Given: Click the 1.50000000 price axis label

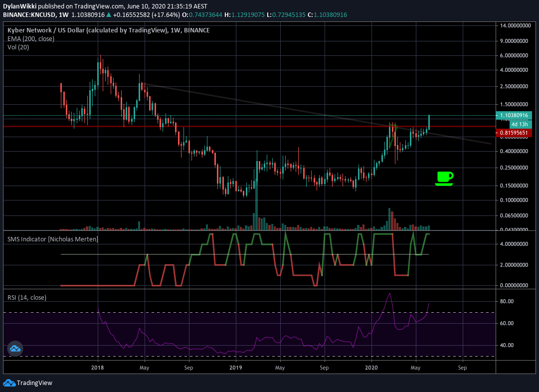Looking at the screenshot, I should [514, 104].
